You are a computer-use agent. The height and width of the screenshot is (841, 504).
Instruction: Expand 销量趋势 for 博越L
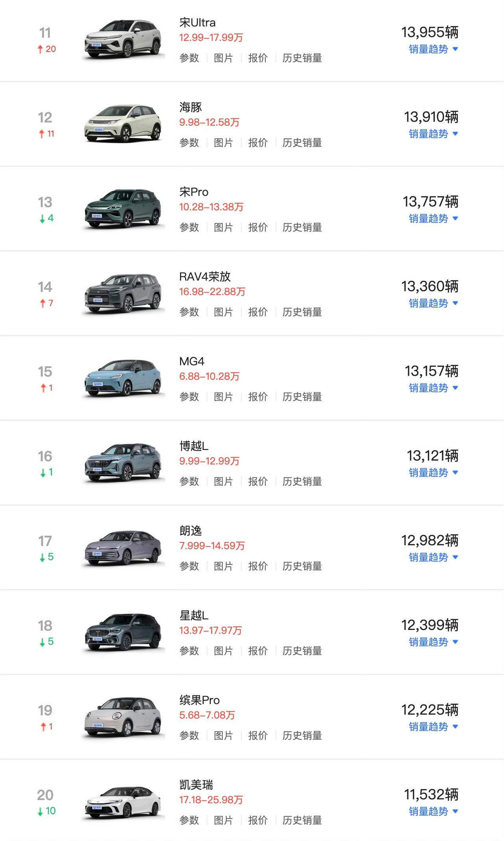coord(433,472)
